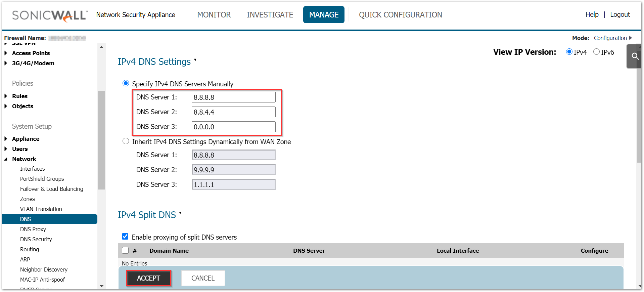
Task: Click the arrow next to IPv4 DNS Settings
Action: tap(195, 60)
